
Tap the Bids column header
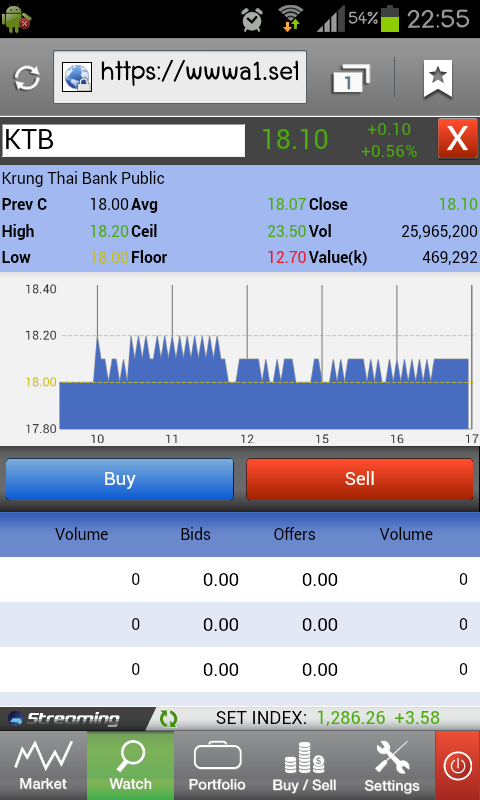coord(195,534)
